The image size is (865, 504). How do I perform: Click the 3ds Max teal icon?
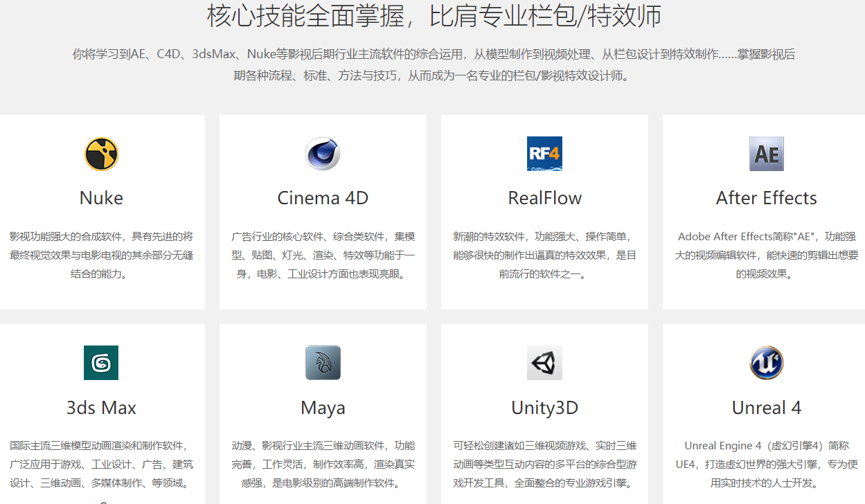tap(101, 363)
